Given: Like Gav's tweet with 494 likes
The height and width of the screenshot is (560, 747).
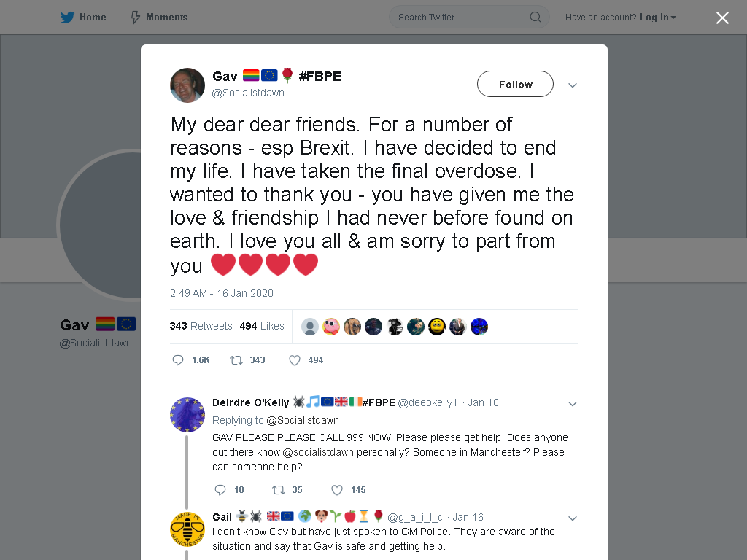Looking at the screenshot, I should point(295,360).
